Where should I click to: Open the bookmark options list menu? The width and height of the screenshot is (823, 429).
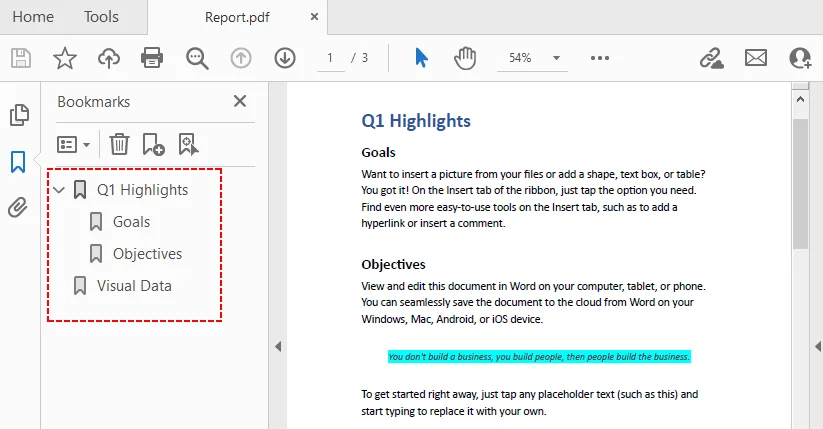click(x=73, y=144)
